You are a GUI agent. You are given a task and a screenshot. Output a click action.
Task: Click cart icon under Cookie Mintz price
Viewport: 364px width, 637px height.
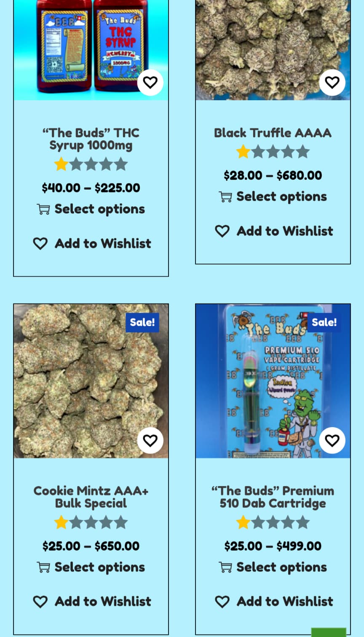pos(43,567)
